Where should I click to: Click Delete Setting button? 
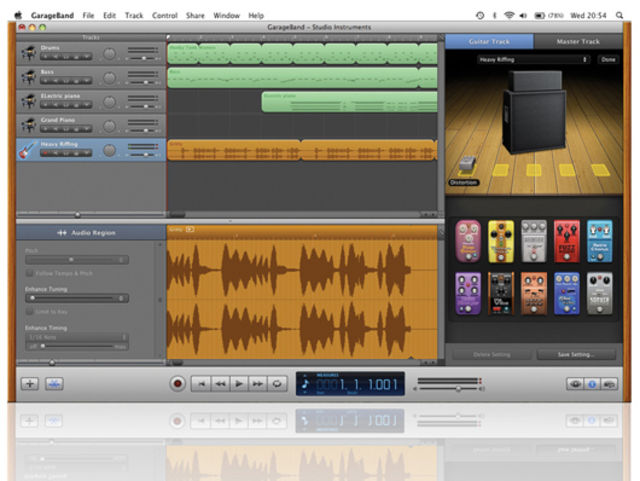[x=492, y=354]
